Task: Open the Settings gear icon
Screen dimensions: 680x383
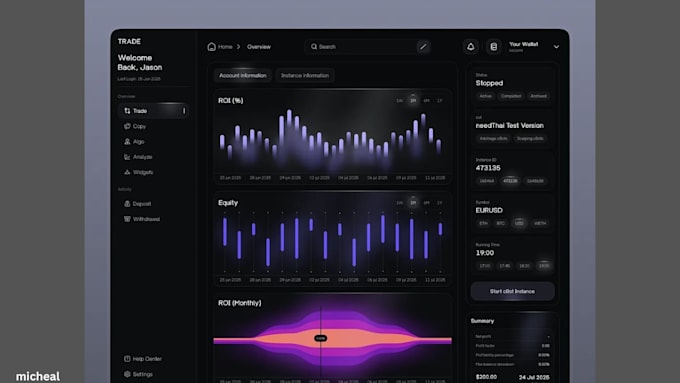Action: pos(127,374)
